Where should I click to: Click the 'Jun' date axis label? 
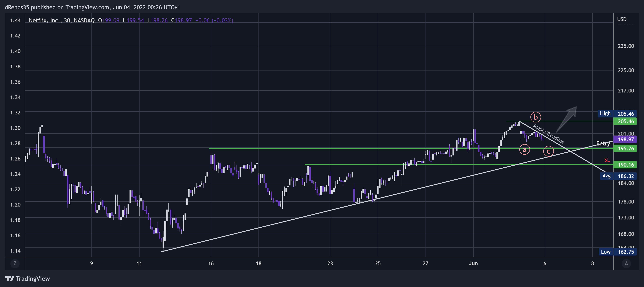[473, 263]
